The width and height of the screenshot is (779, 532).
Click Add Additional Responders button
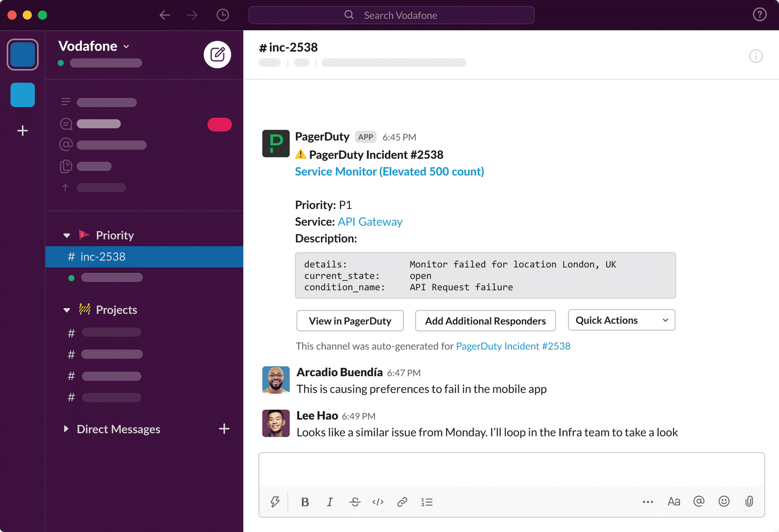point(485,321)
